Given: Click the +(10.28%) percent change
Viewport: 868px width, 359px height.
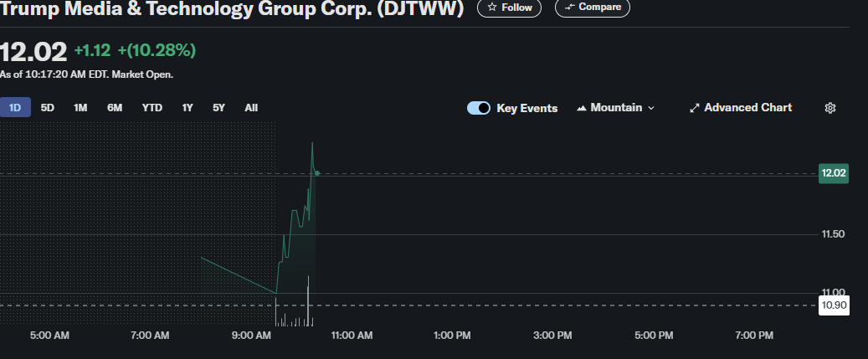Looking at the screenshot, I should [157, 51].
